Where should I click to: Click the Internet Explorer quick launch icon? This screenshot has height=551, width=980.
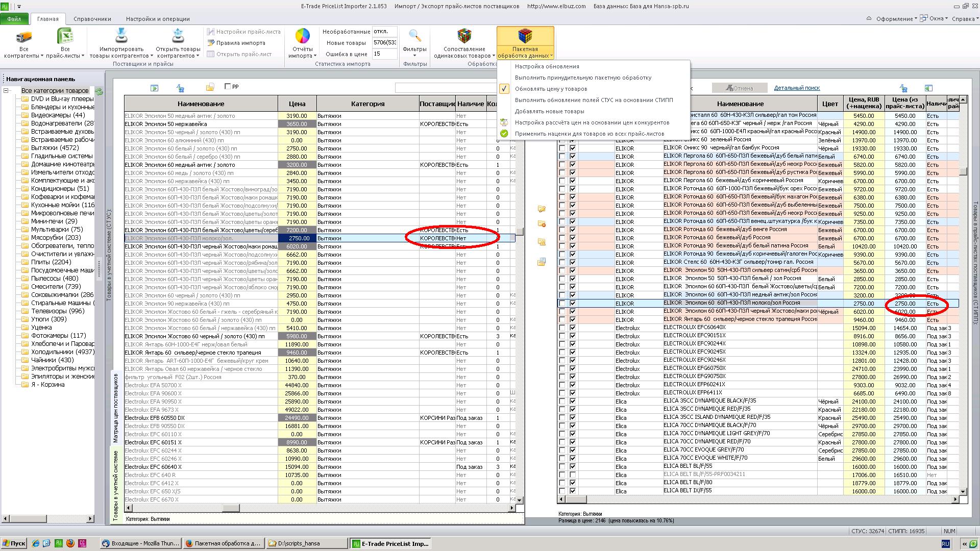pyautogui.click(x=36, y=543)
